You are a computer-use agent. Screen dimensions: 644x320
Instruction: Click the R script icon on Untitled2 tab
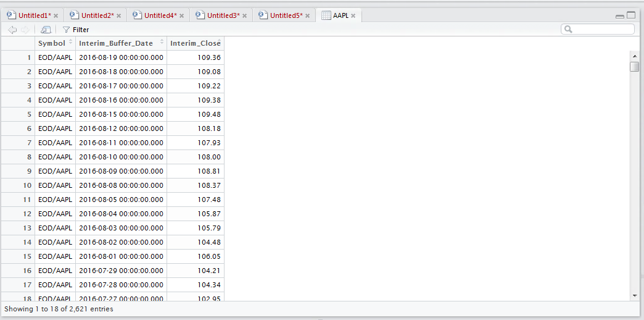[x=75, y=15]
